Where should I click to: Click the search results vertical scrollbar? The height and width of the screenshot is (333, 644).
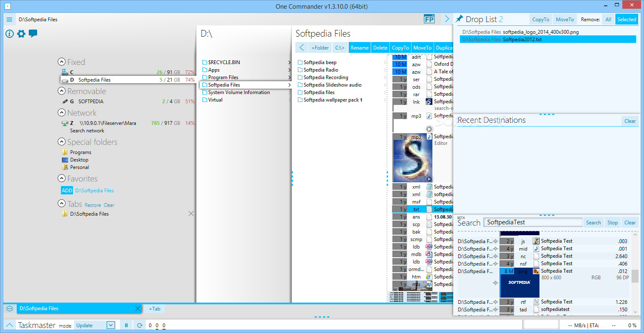coord(635,276)
